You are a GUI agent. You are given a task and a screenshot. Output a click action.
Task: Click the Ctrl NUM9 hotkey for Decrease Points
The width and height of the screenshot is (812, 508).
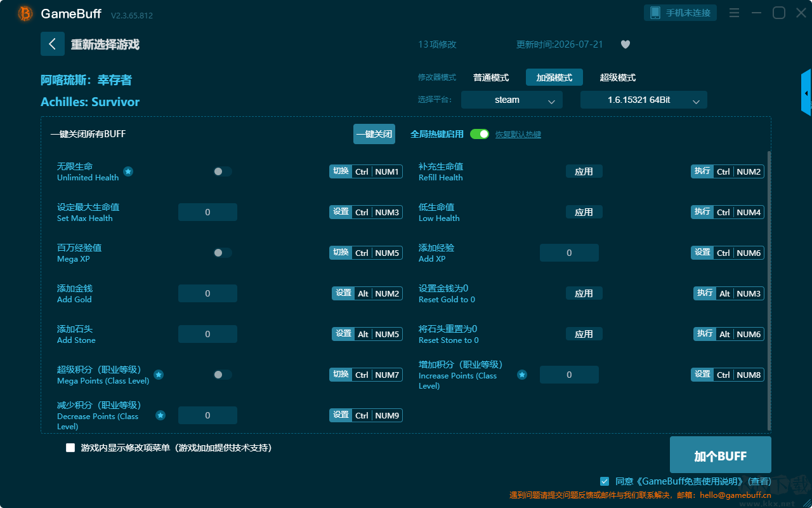pyautogui.click(x=366, y=415)
